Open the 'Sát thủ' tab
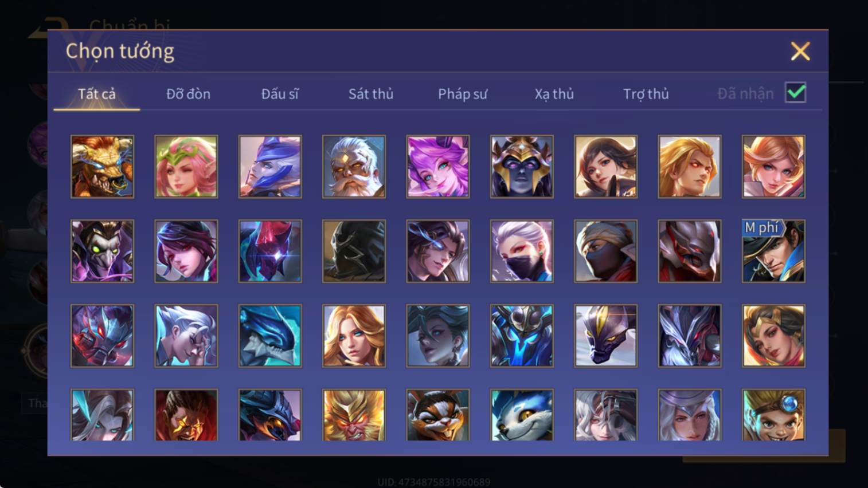This screenshot has width=868, height=488. click(371, 94)
